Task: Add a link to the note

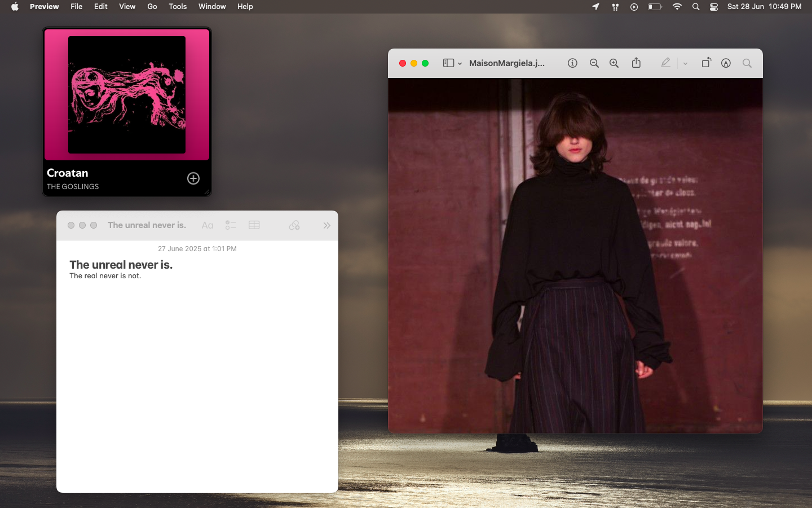Action: (x=294, y=225)
